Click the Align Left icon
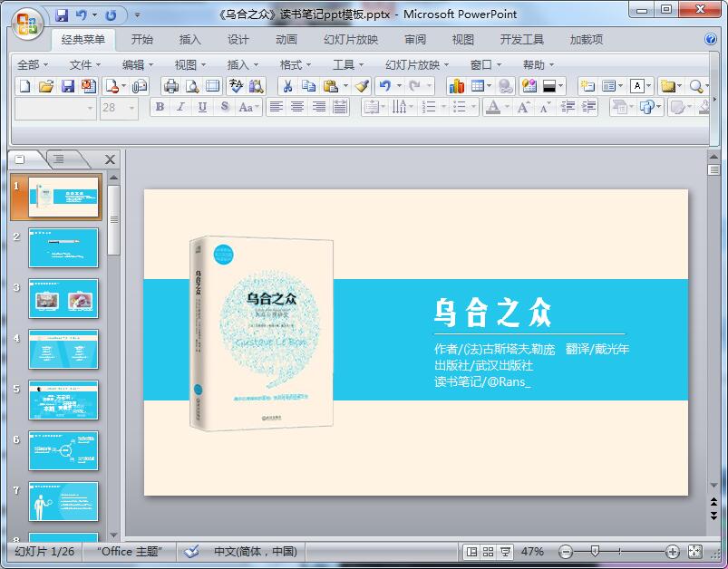The height and width of the screenshot is (569, 728). click(277, 108)
